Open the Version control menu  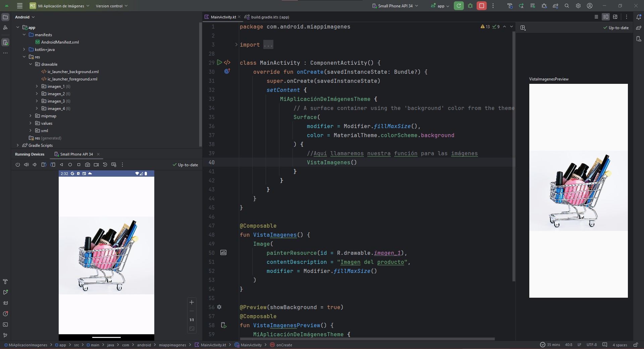coord(111,6)
